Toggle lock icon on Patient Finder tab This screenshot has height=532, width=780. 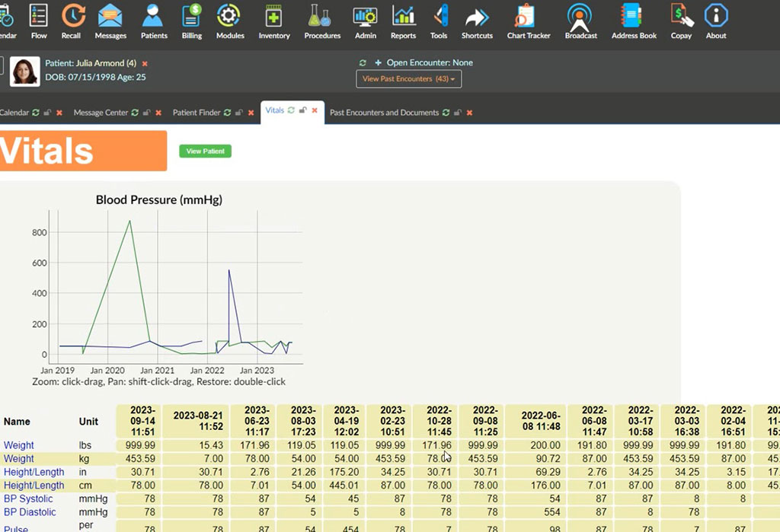click(238, 113)
